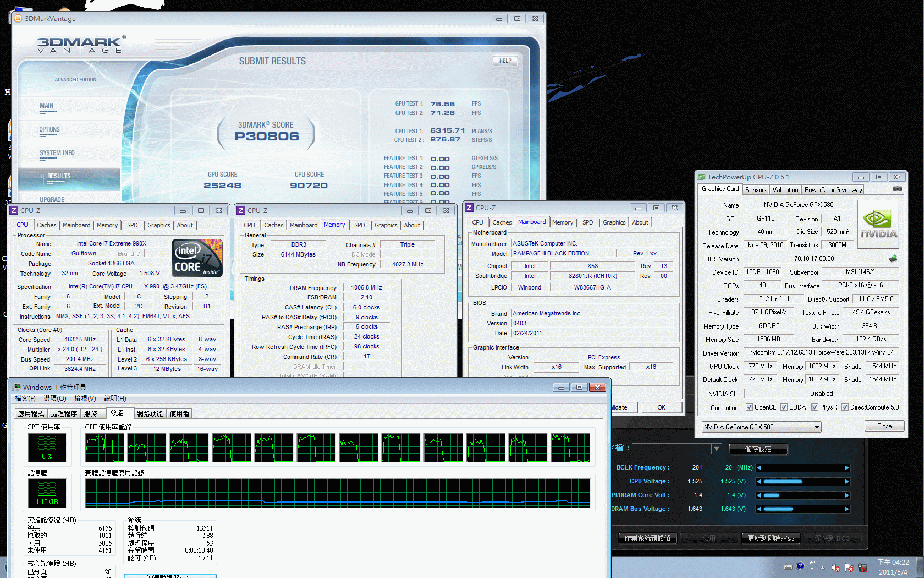Increase BCLK Frequency with the right arrow
The width and height of the screenshot is (924, 578).
847,468
